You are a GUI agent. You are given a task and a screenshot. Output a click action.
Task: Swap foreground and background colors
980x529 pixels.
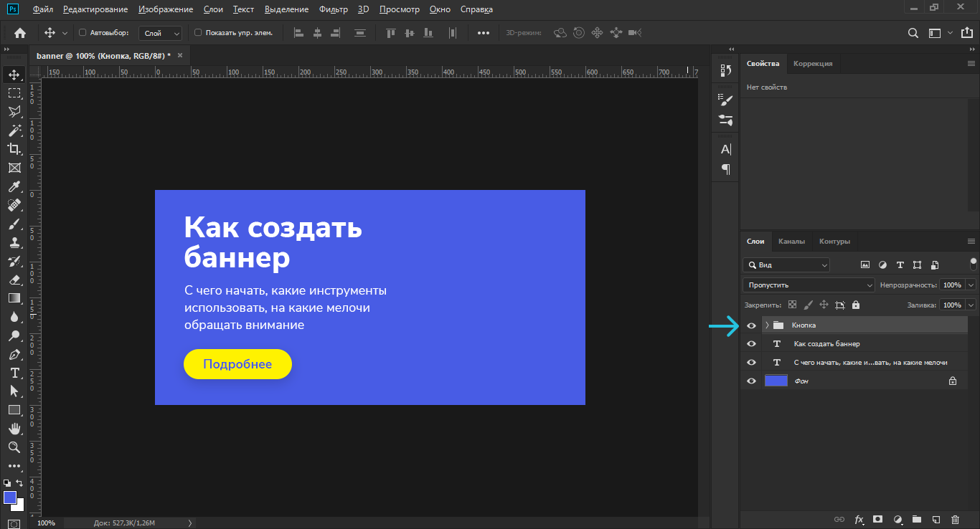(x=20, y=483)
